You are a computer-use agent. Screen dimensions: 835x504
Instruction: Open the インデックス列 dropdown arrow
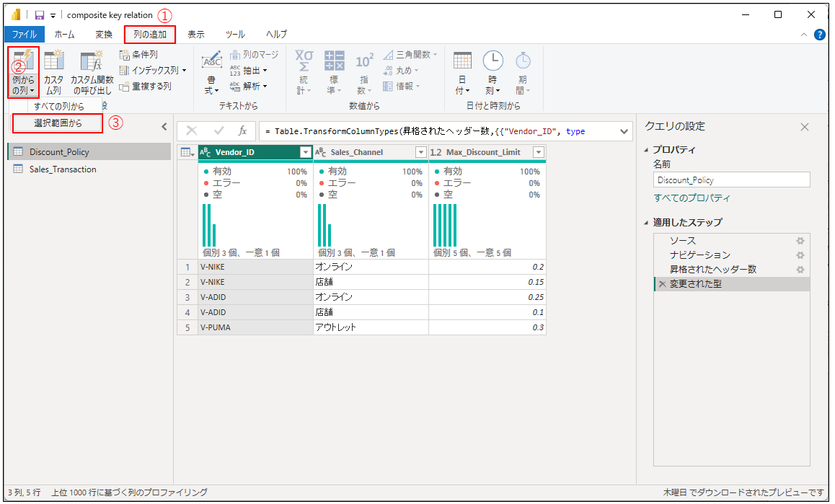(x=184, y=71)
